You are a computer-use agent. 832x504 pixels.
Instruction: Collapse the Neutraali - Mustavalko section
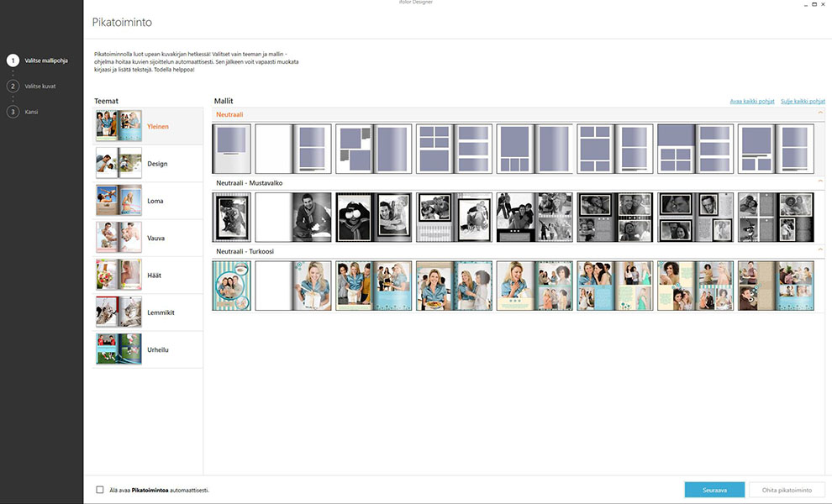tap(819, 181)
